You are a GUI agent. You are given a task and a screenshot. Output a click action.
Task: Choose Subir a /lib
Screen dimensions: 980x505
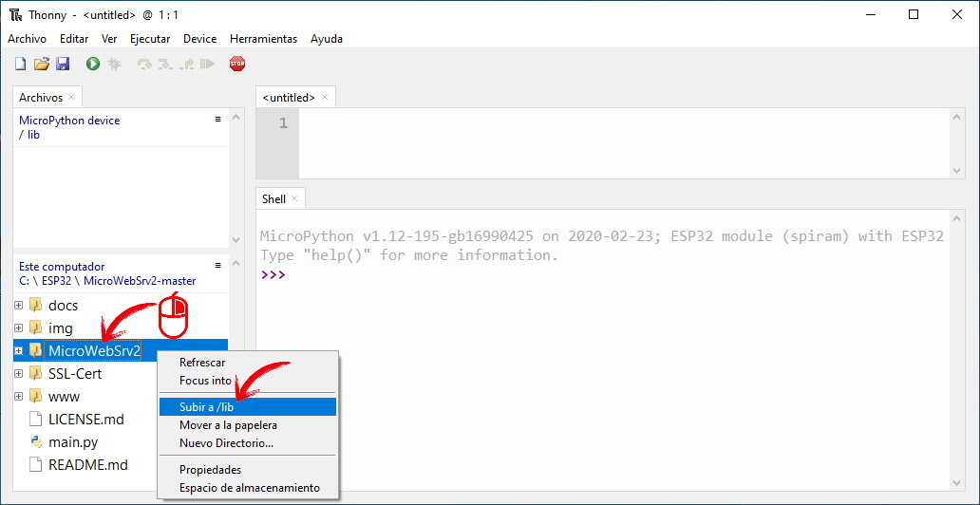point(248,407)
